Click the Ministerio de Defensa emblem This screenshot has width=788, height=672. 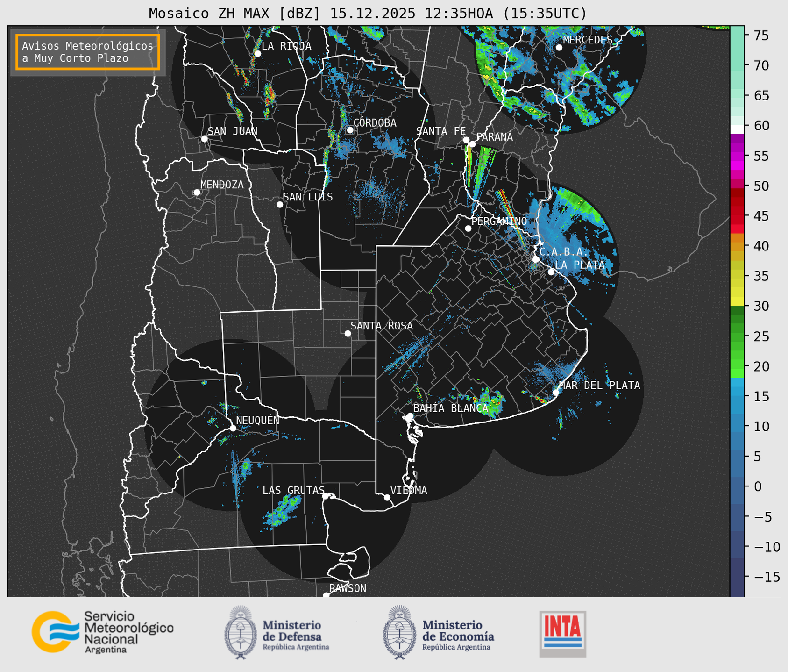point(240,633)
